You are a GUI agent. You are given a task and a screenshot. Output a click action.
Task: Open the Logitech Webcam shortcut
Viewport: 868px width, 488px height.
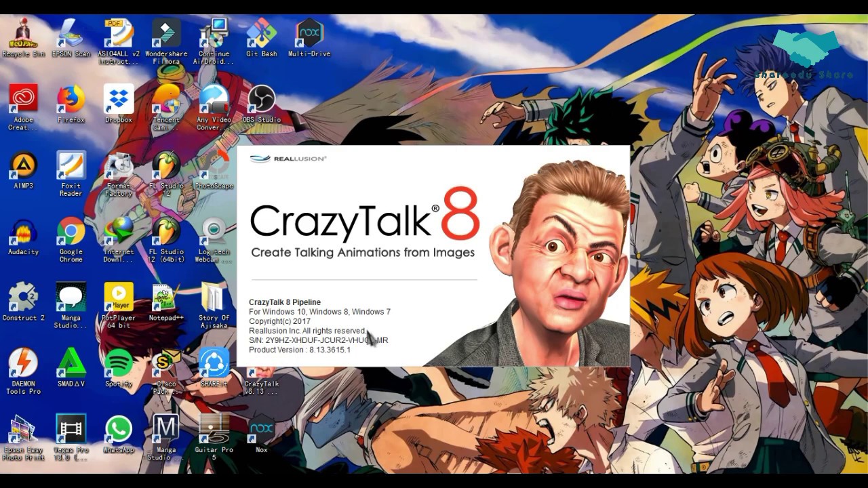(214, 240)
